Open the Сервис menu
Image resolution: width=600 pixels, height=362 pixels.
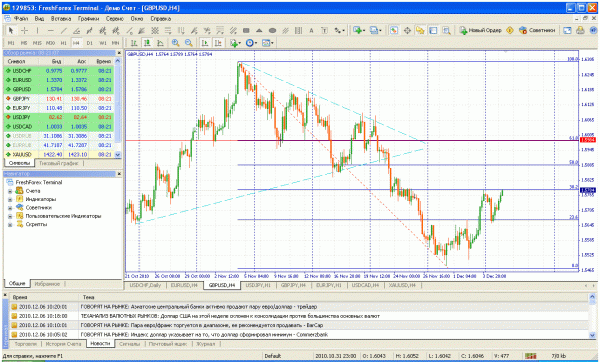(x=115, y=18)
